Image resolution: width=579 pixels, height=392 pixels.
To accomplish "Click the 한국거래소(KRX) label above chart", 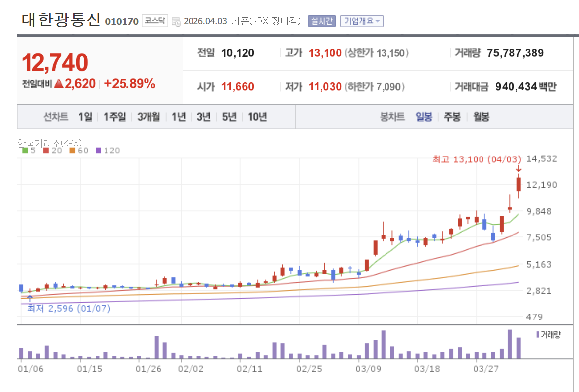I will pyautogui.click(x=49, y=143).
